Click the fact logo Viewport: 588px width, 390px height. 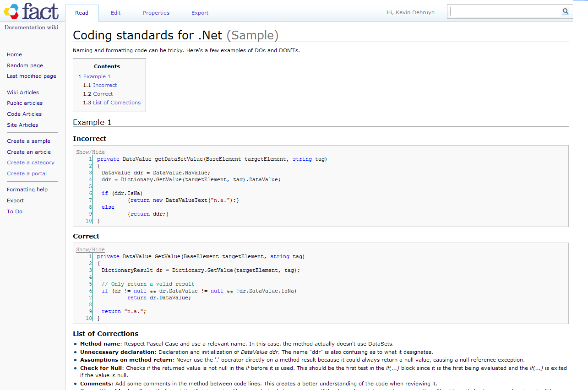point(31,11)
